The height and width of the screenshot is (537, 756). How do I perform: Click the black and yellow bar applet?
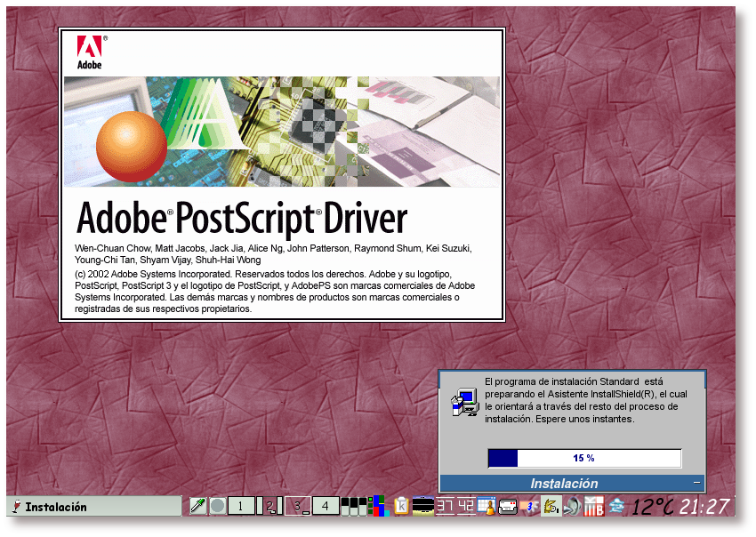click(422, 506)
